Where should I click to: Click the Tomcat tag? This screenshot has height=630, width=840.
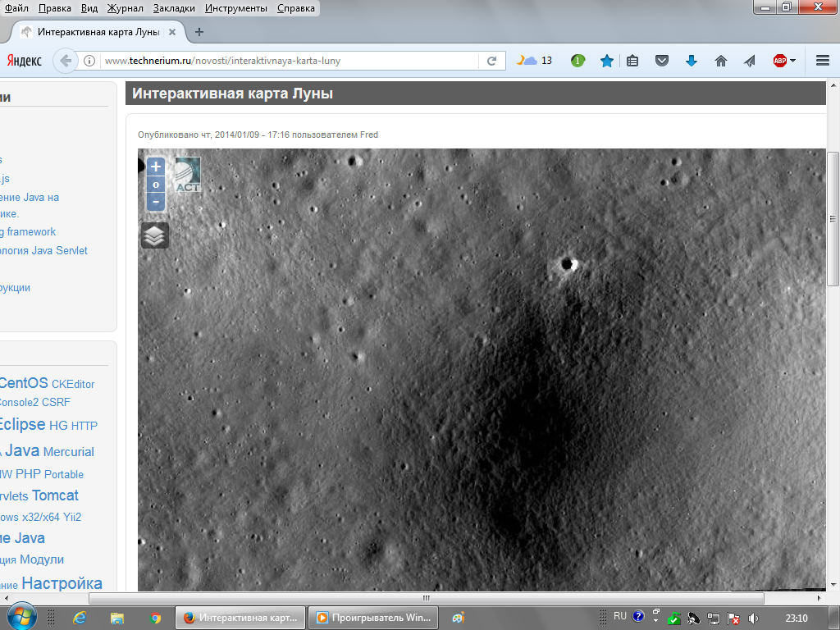click(55, 495)
